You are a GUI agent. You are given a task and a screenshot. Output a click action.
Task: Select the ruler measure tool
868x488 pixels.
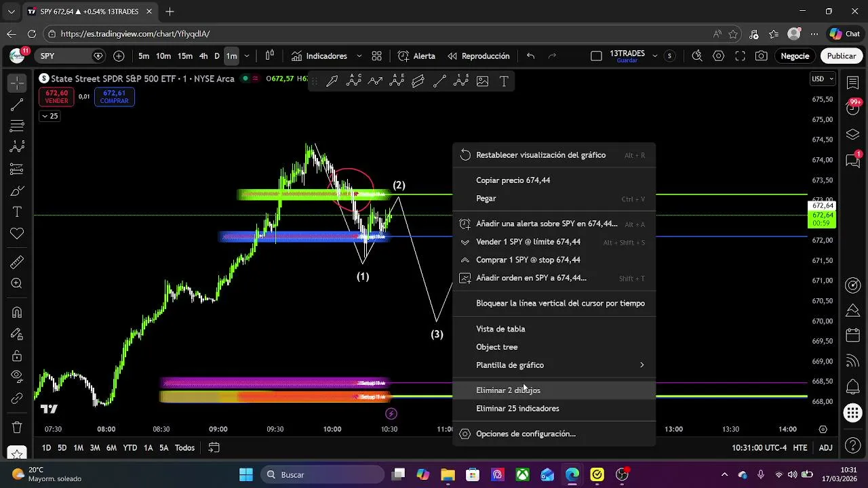[x=17, y=262]
